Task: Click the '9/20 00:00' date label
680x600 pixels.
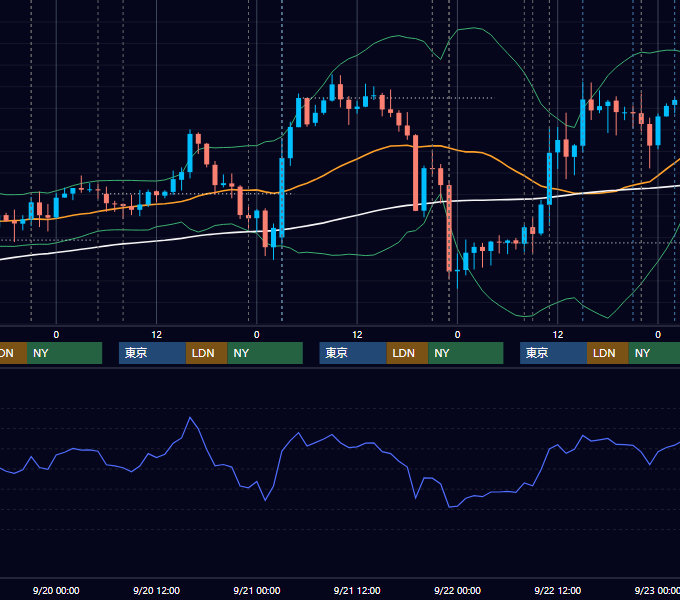Action: (x=56, y=590)
